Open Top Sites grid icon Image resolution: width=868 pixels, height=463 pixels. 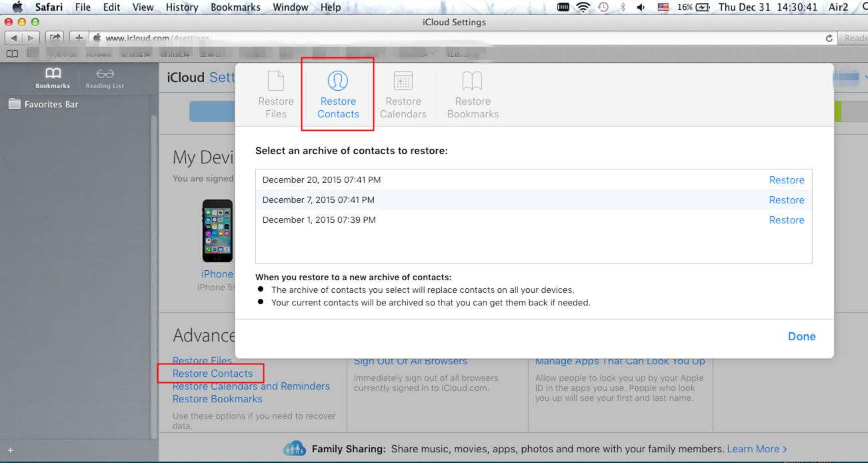(x=32, y=54)
